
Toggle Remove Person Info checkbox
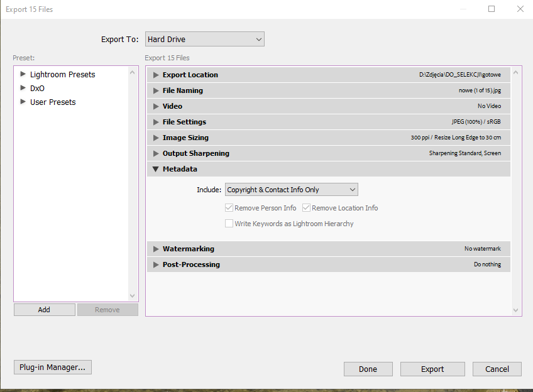[229, 208]
